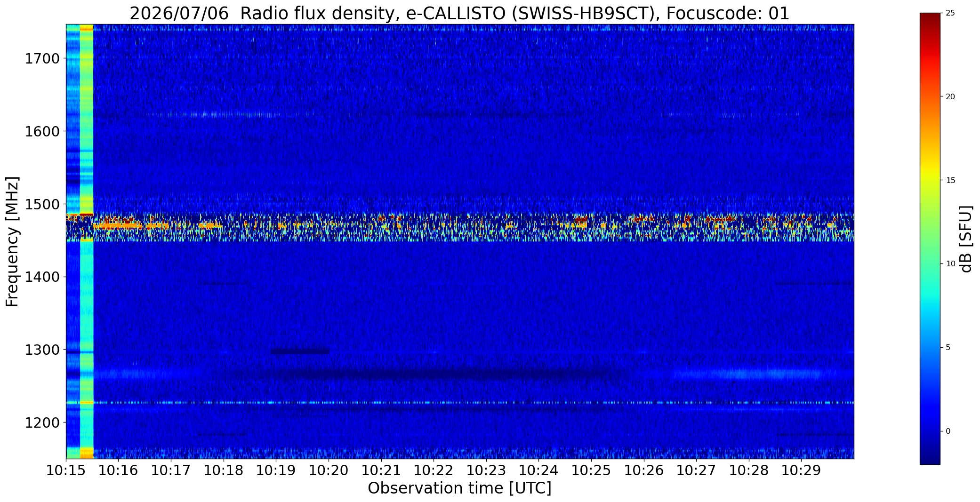Click the Frequency [MHz] axis title
980x502 pixels.
(12, 241)
